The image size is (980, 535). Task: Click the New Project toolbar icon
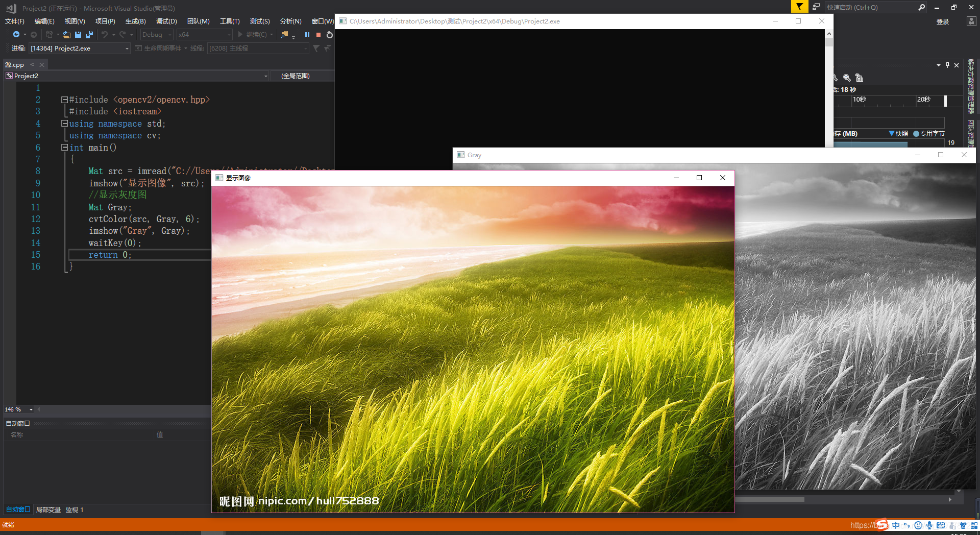(50, 34)
